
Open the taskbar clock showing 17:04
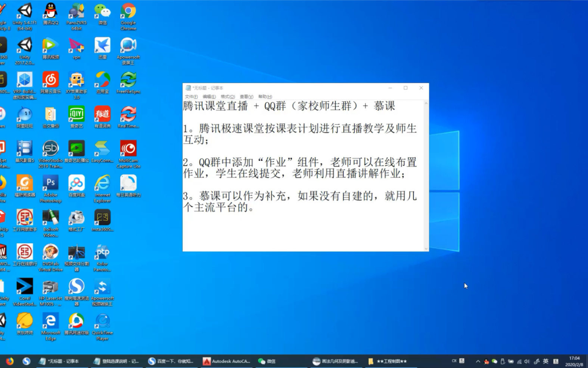[574, 361]
